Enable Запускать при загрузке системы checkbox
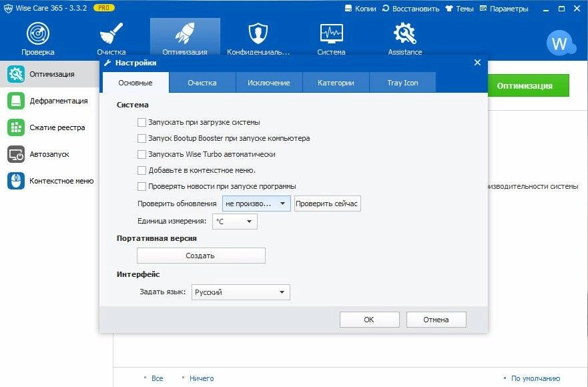This screenshot has height=387, width=588. [x=141, y=122]
